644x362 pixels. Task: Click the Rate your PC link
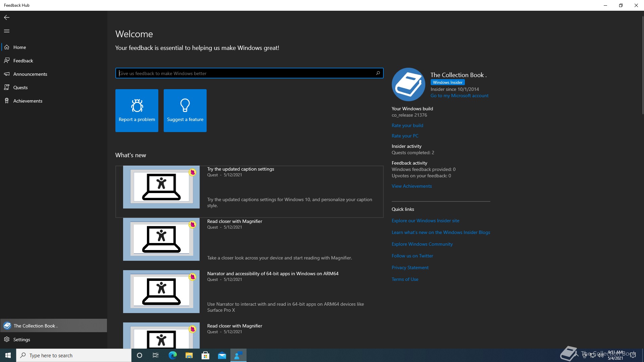point(405,136)
